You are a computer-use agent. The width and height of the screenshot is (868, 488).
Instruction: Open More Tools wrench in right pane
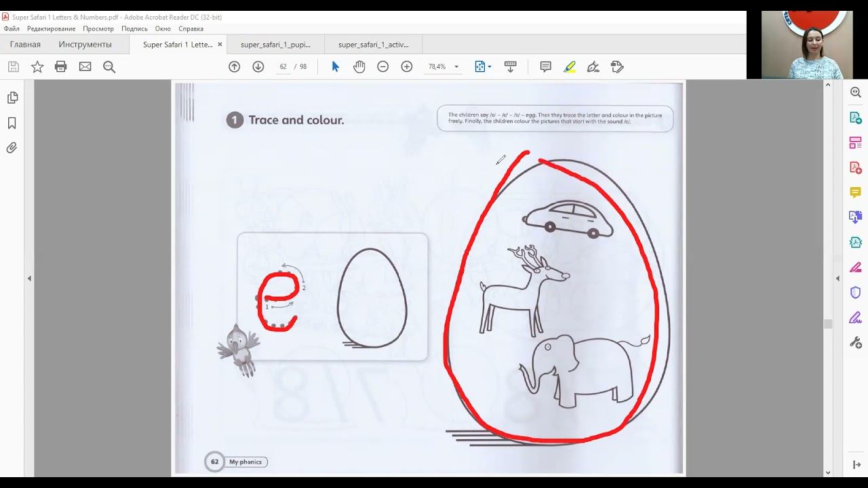point(856,342)
